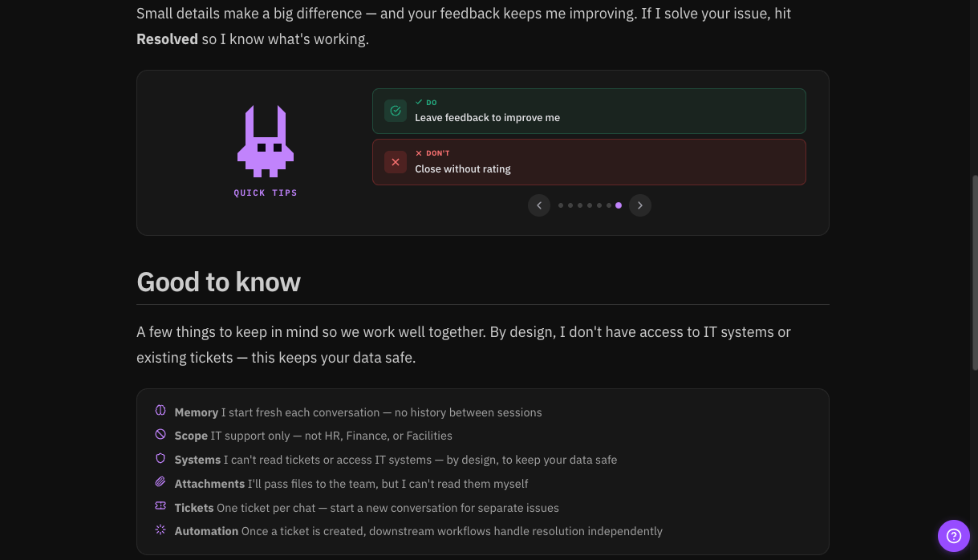
Task: Go to previous quick tip
Action: coord(539,205)
